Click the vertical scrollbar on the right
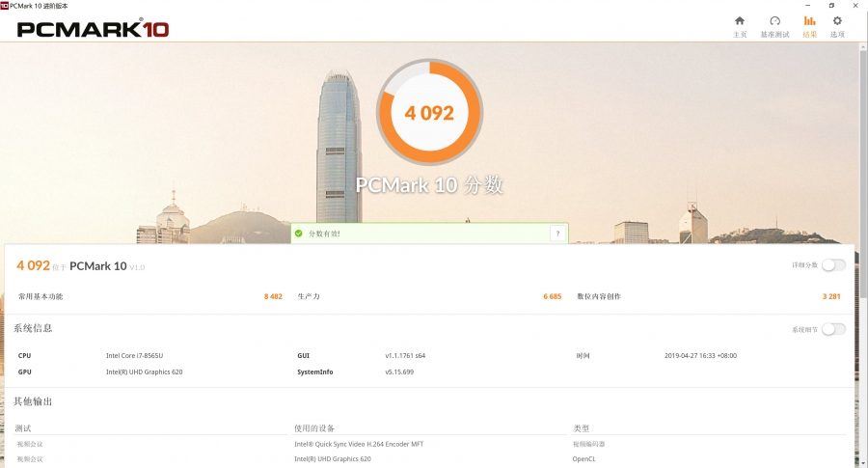868x468 pixels. 862,193
